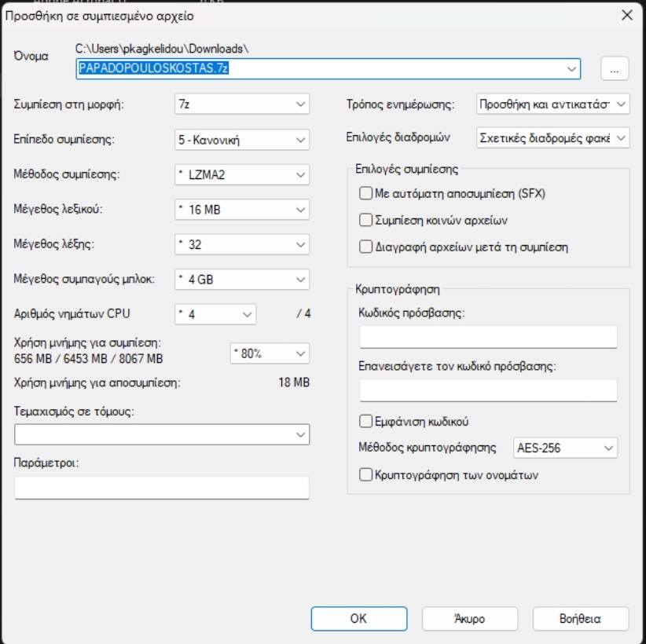Open the compression level dropdown showing 5 - Κανονική

tap(242, 140)
